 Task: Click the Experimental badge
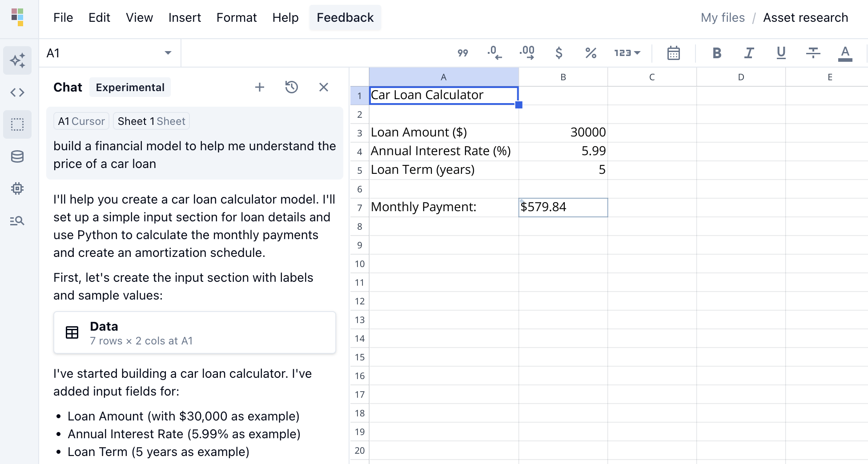pyautogui.click(x=130, y=87)
